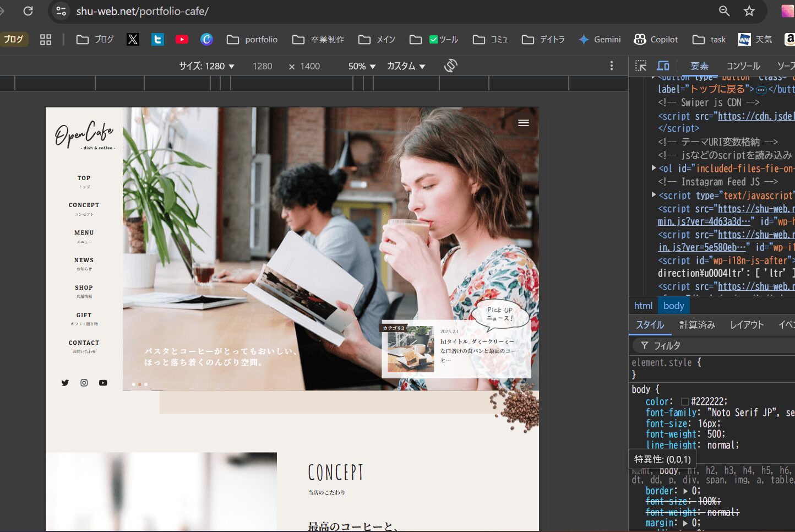Image resolution: width=795 pixels, height=532 pixels.
Task: Click the NEWS link in cafe sidebar
Action: pyautogui.click(x=84, y=264)
